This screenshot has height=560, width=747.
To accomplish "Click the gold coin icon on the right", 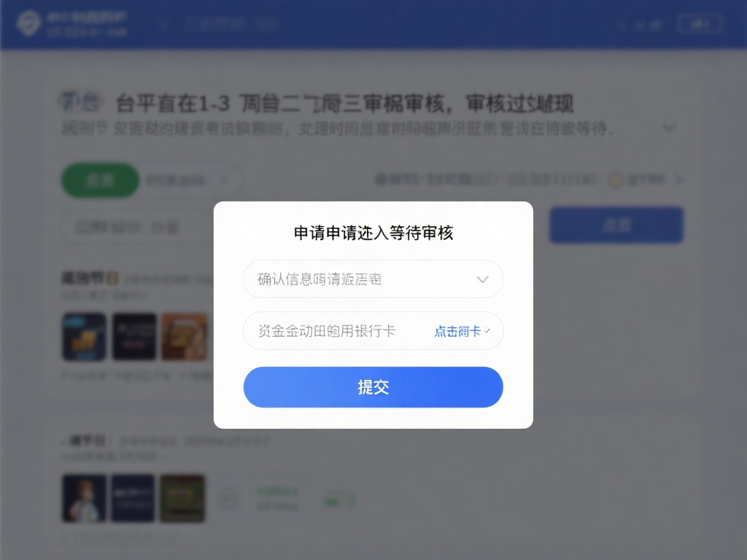I will (x=616, y=180).
